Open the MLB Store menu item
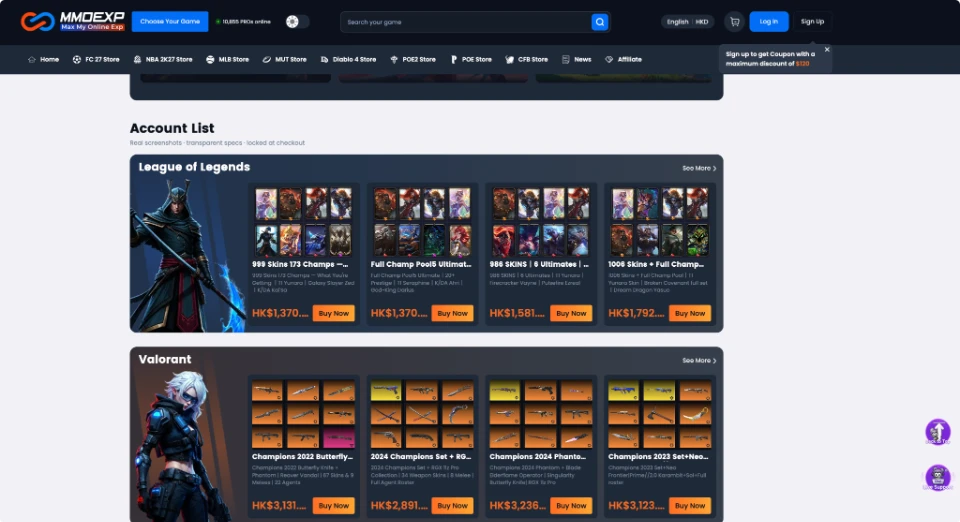The height and width of the screenshot is (522, 960). (x=227, y=59)
